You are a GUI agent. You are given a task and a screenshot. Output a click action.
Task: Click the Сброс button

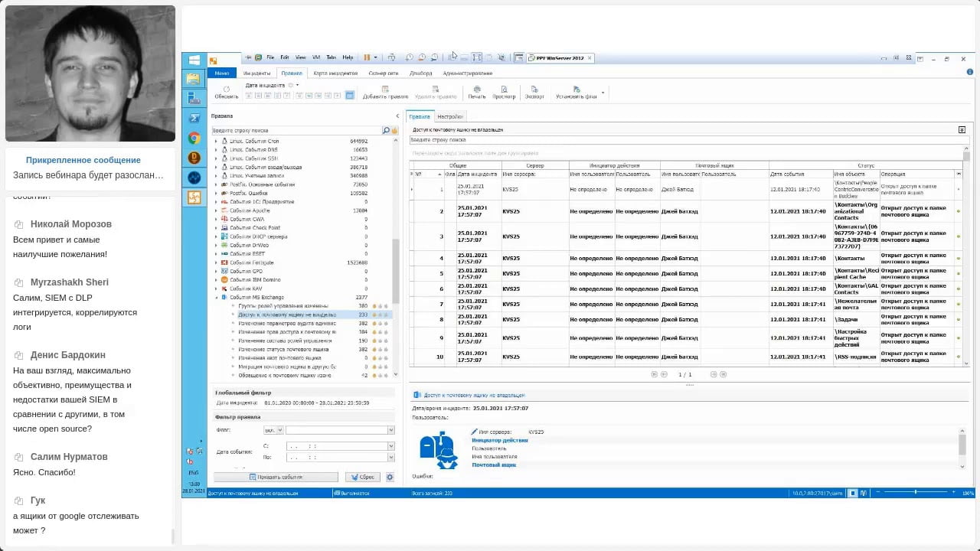coord(363,477)
